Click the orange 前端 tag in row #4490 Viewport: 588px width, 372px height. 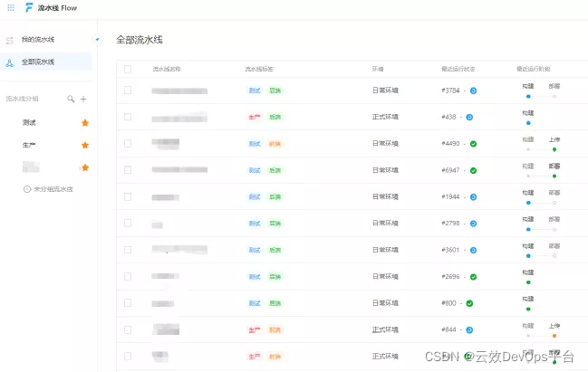[275, 144]
